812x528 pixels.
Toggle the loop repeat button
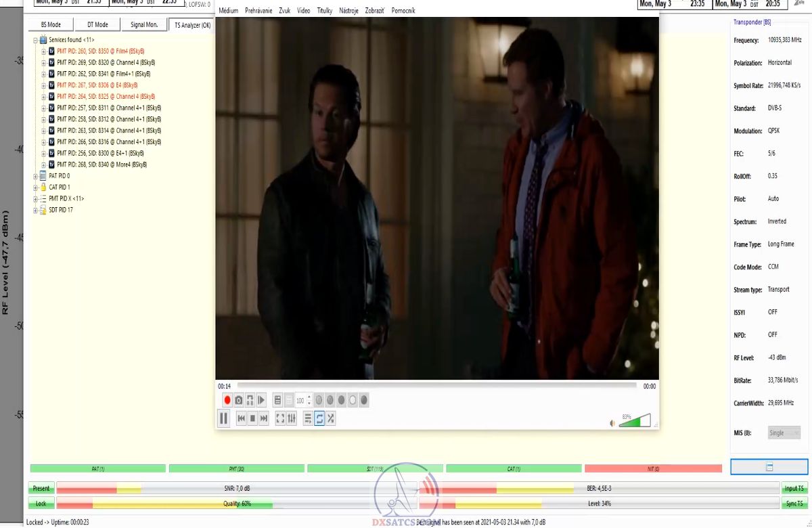319,419
